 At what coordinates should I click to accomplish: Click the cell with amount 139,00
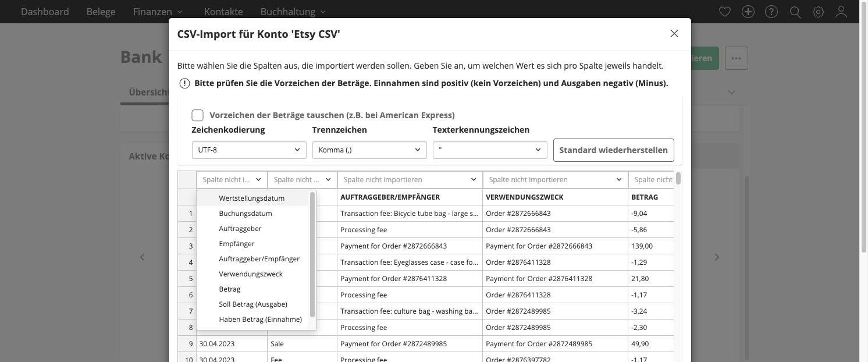pos(651,246)
